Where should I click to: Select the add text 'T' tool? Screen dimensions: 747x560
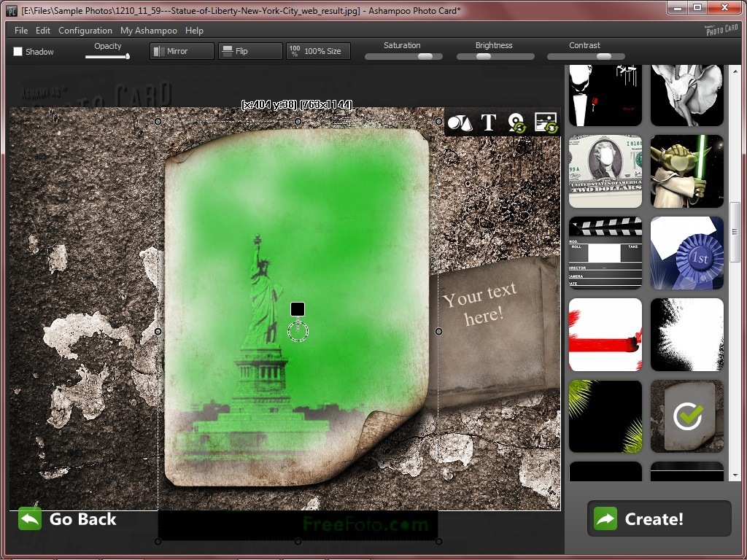click(489, 123)
